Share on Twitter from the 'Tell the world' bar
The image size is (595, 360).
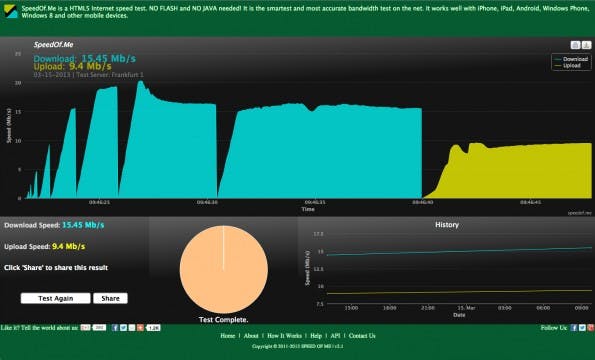click(123, 327)
